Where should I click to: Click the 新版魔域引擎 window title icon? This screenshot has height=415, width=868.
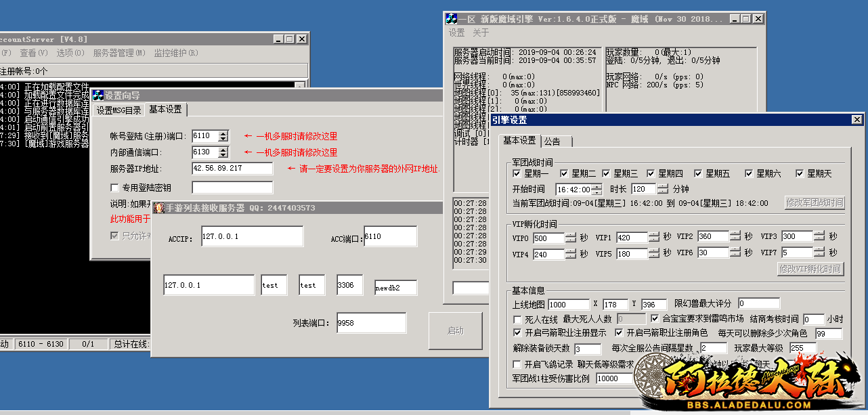pyautogui.click(x=452, y=19)
